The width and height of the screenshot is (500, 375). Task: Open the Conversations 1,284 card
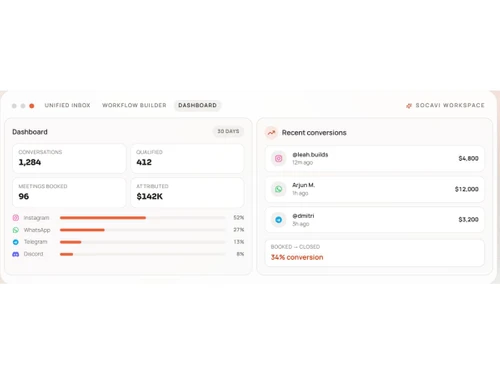(69, 158)
